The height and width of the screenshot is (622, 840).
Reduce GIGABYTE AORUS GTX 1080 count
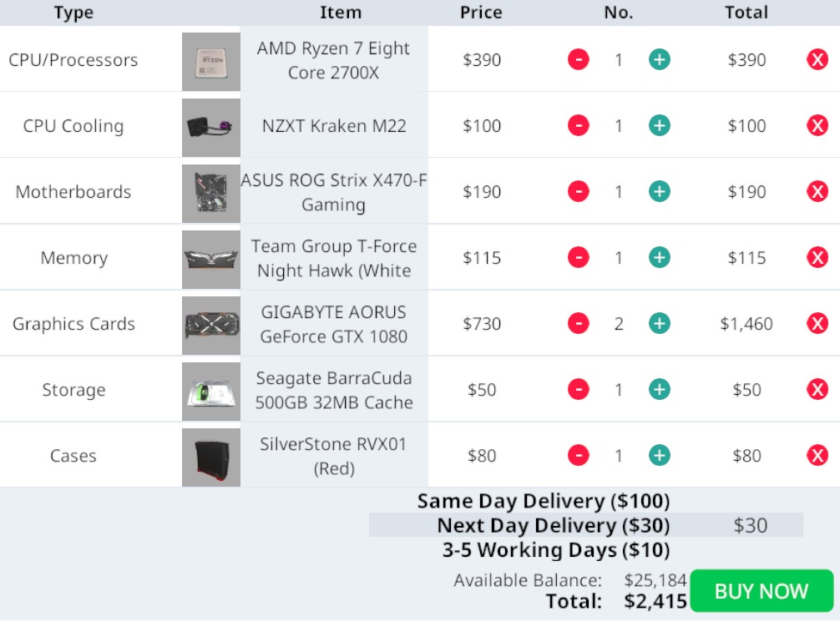(579, 324)
